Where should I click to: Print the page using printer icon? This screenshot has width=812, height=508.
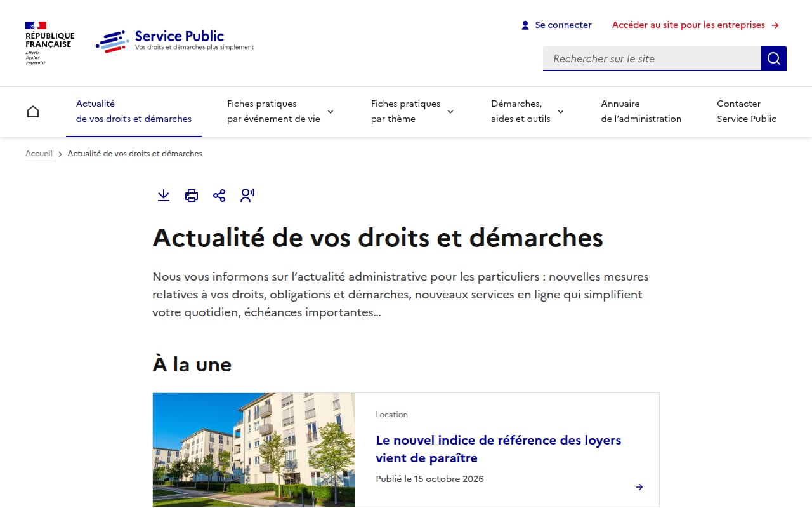point(192,196)
